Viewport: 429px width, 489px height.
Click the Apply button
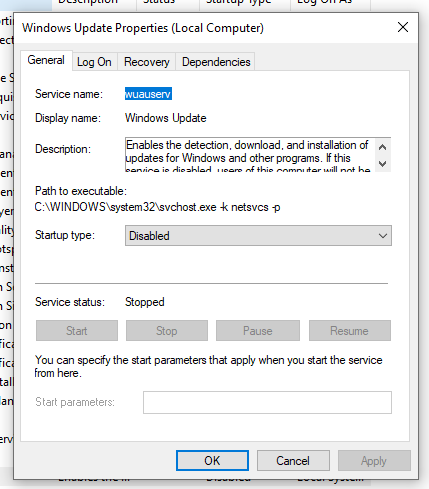coord(374,461)
